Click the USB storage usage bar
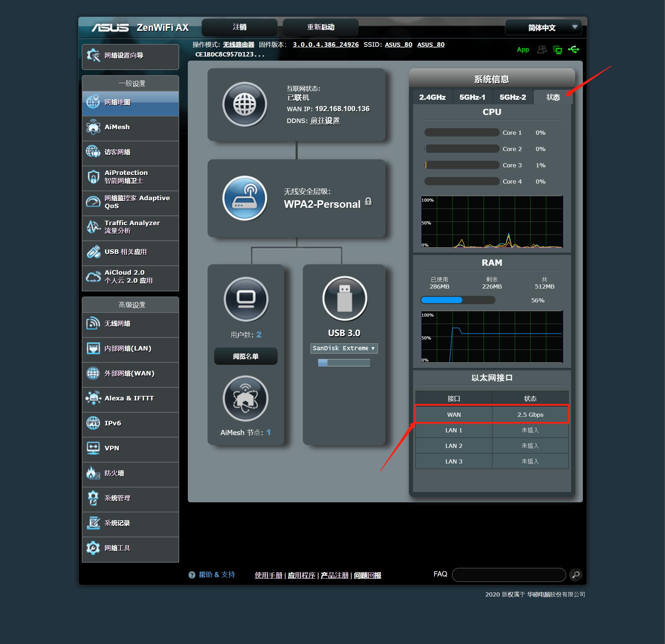 coord(344,363)
